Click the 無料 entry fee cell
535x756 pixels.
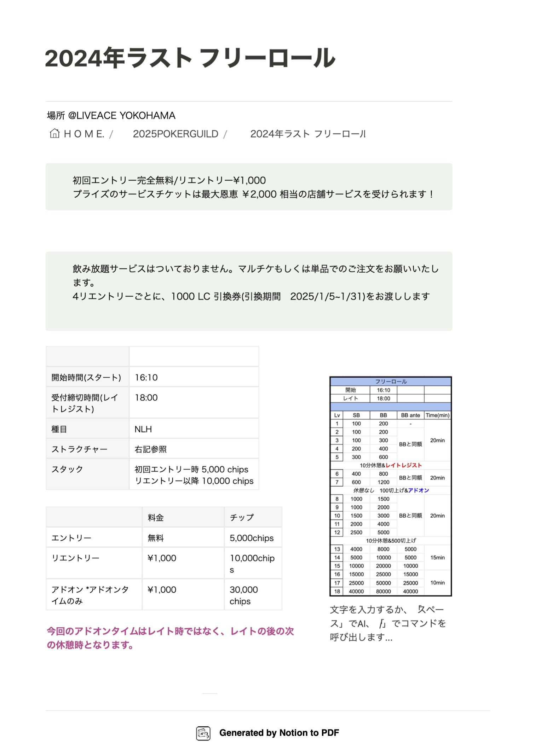click(x=156, y=538)
